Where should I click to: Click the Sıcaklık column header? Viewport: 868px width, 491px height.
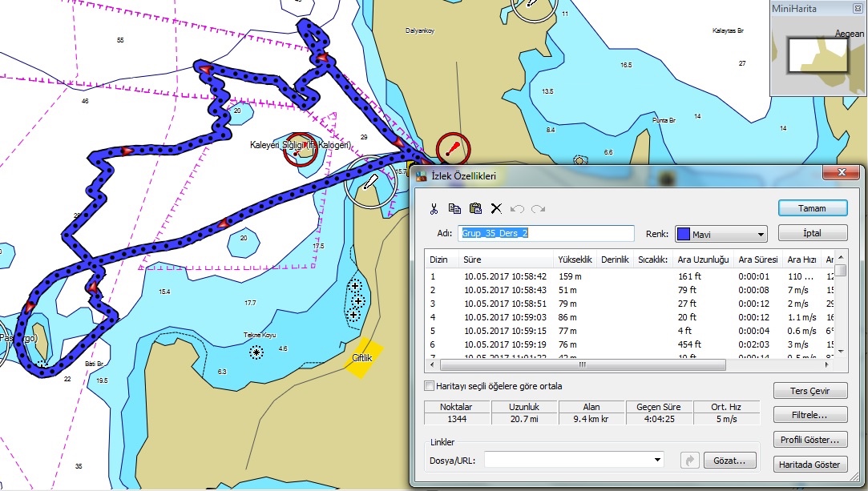click(653, 260)
